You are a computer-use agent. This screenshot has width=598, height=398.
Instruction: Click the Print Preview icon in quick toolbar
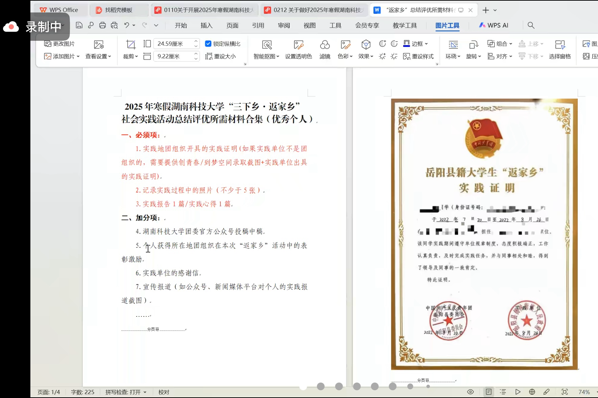click(114, 25)
